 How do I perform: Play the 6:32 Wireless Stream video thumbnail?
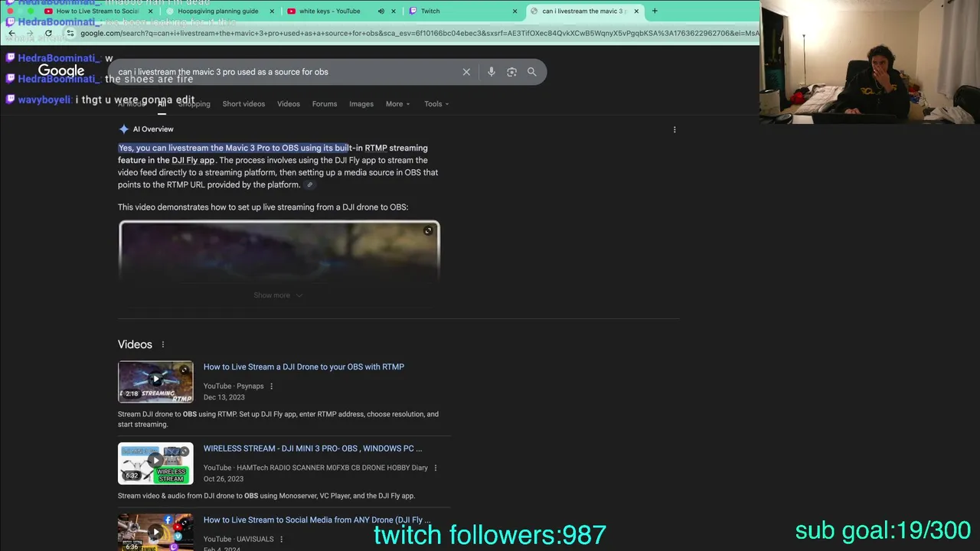[155, 463]
